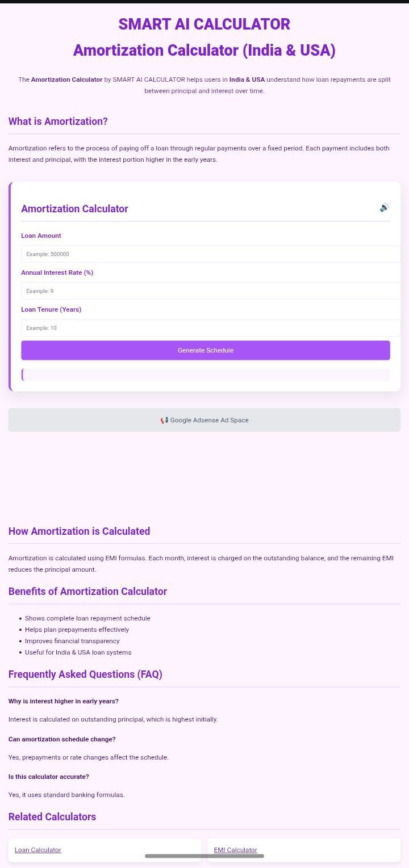Click the 'Frequently Asked Questions (FAQ)' heading
This screenshot has height=868, width=409.
coord(85,674)
